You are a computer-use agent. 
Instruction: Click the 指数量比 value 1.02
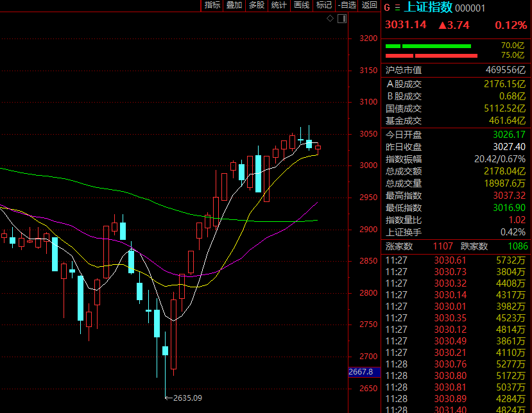click(x=517, y=220)
